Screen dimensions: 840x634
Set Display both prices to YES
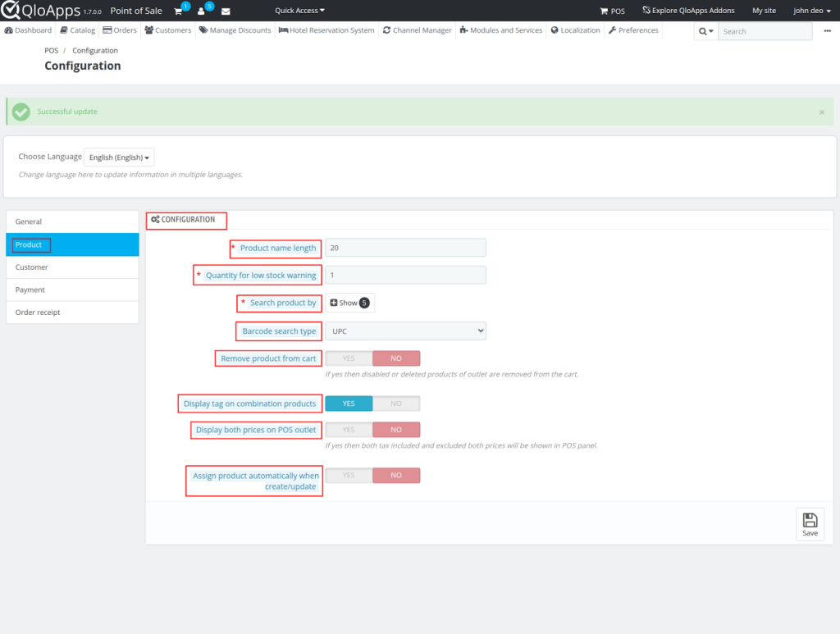[x=349, y=430]
